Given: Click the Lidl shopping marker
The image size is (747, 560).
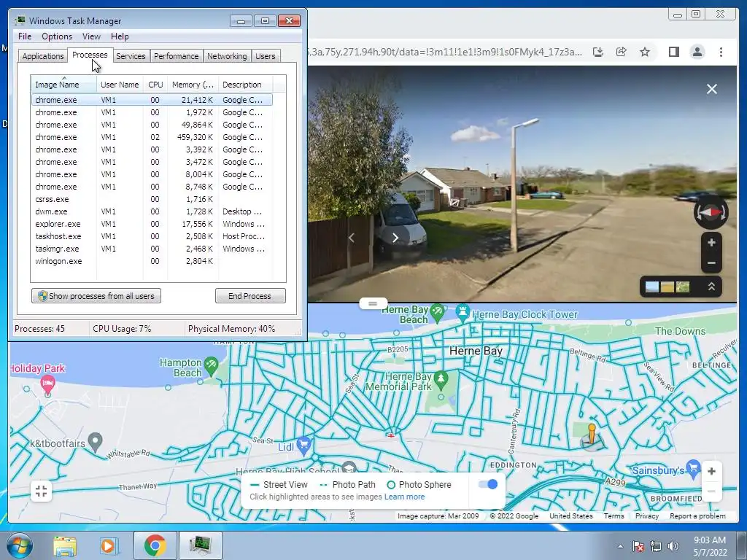Looking at the screenshot, I should (303, 446).
